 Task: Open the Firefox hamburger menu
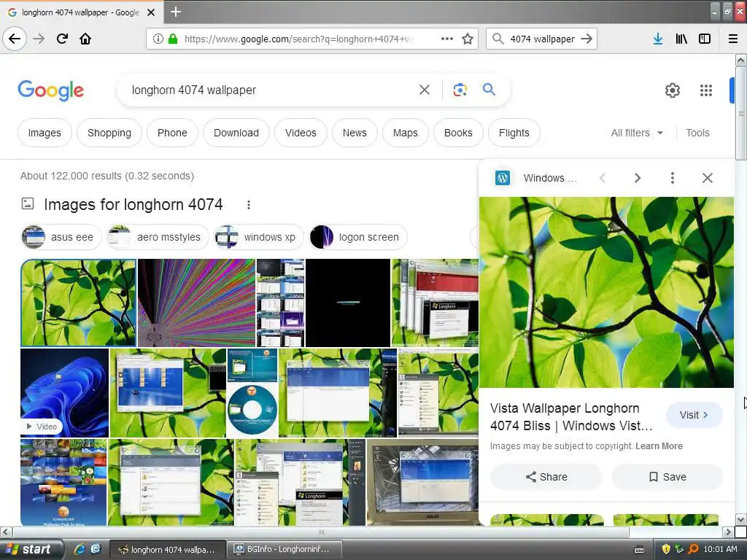click(733, 39)
